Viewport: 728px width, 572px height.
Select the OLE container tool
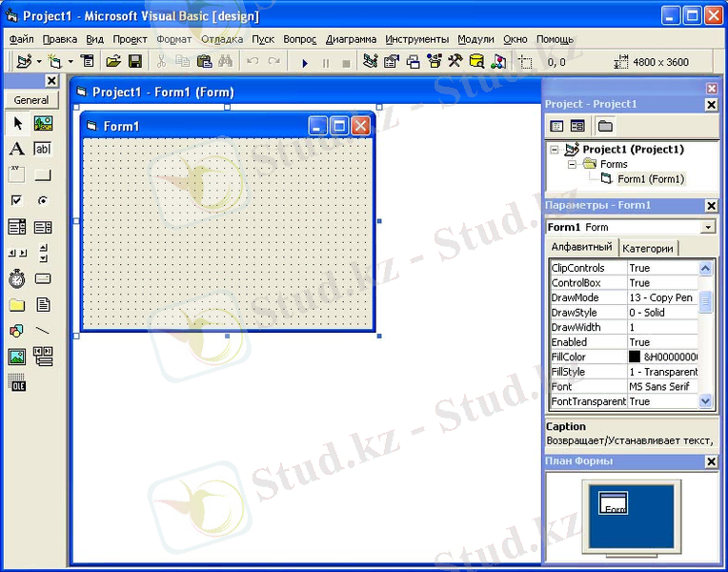pyautogui.click(x=17, y=383)
